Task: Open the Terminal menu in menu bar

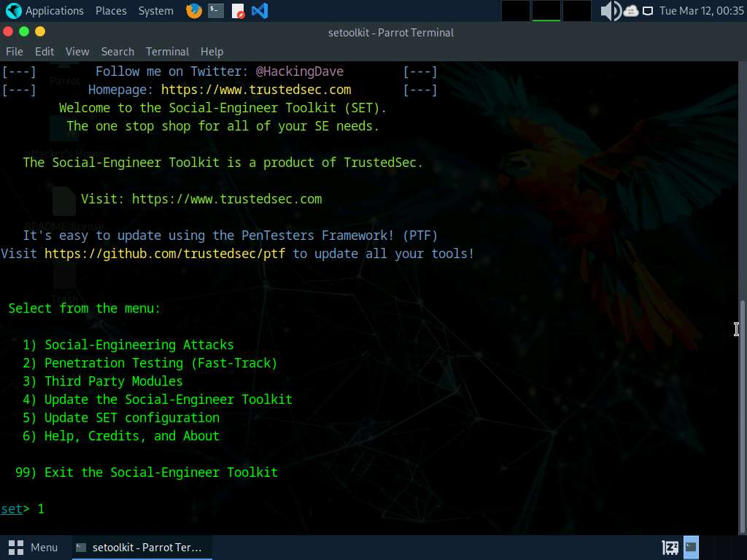Action: (167, 52)
